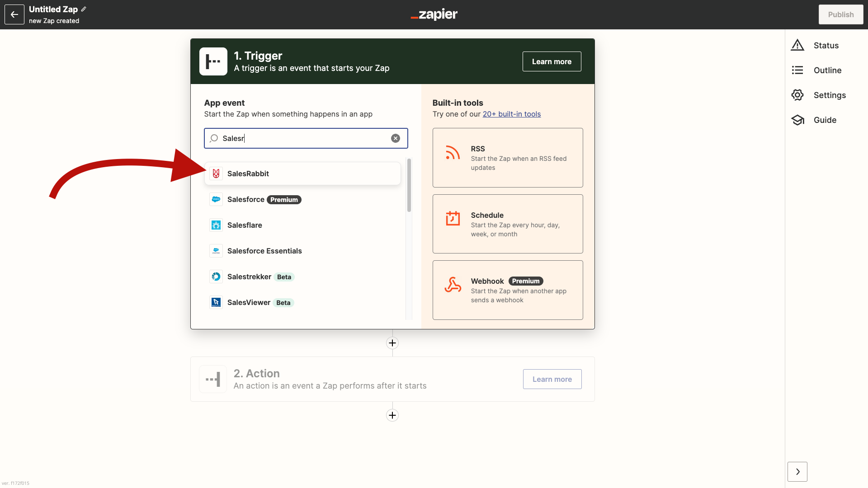Click the Action step icon
Viewport: 868px width, 488px height.
(x=213, y=379)
